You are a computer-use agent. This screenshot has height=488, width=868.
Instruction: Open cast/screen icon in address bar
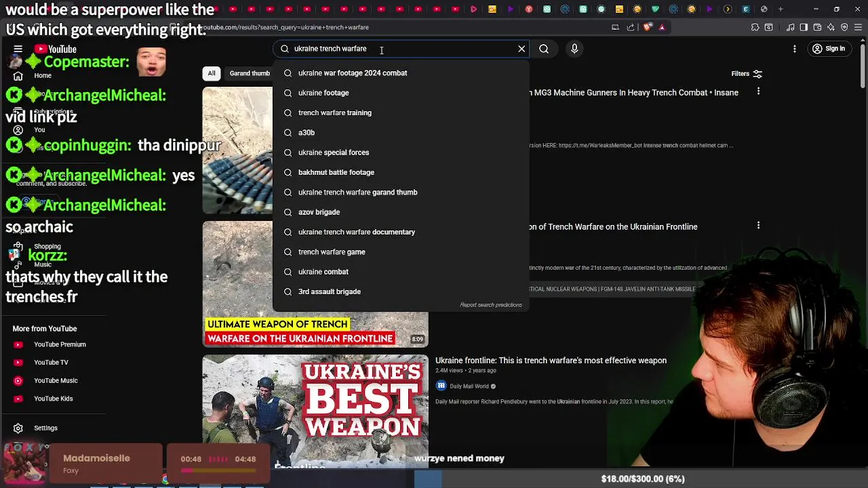(x=615, y=27)
